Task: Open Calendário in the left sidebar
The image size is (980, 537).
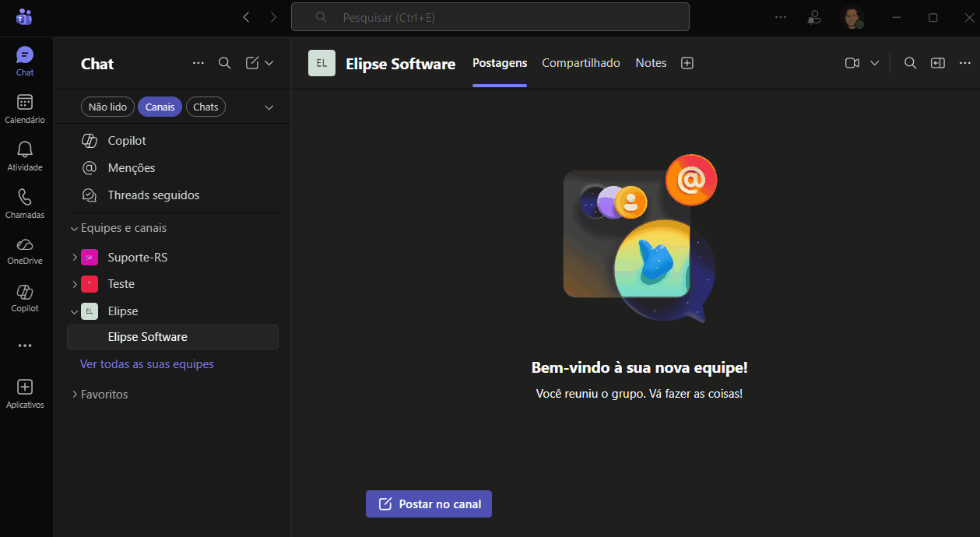Action: coord(25,108)
